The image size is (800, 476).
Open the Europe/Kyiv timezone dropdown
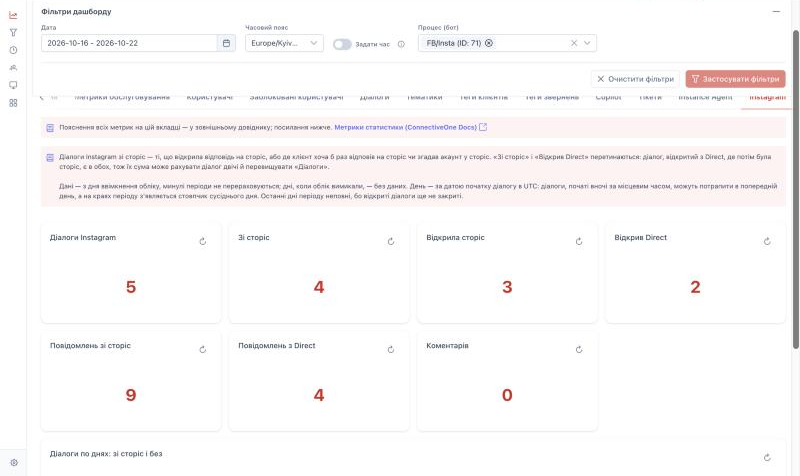tap(284, 43)
